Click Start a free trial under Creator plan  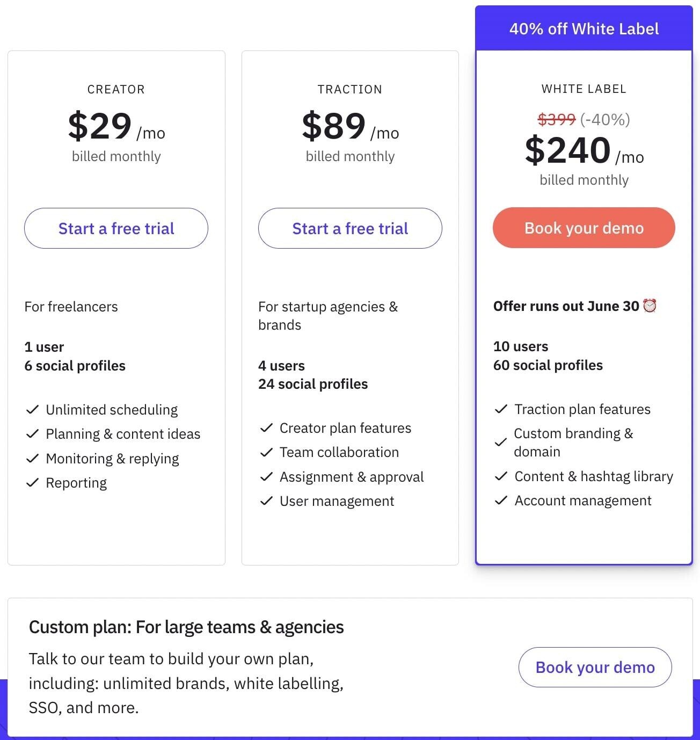click(115, 228)
